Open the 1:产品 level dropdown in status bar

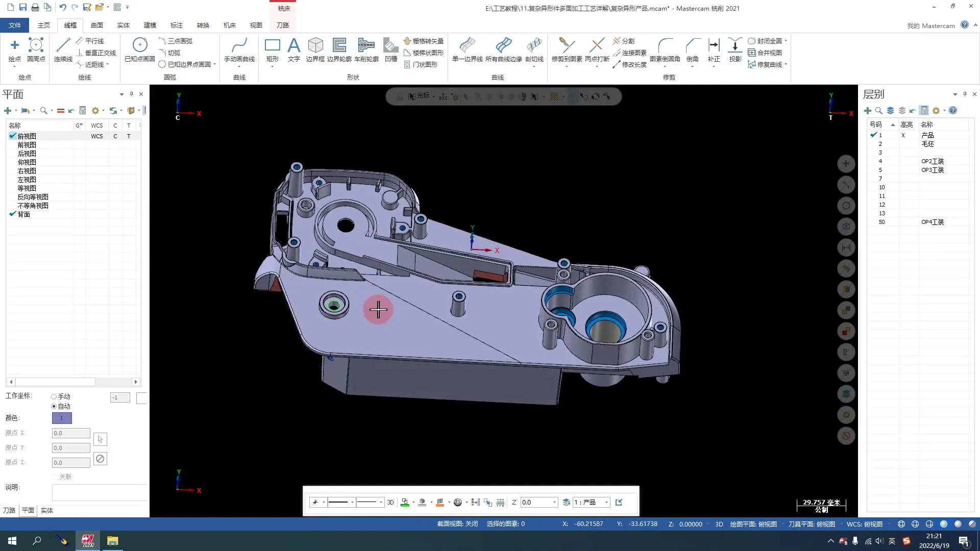[x=591, y=502]
